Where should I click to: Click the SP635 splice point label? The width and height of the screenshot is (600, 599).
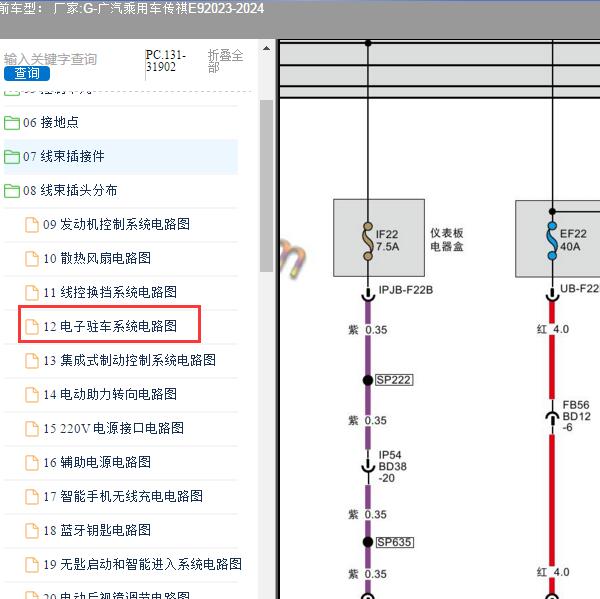point(394,542)
